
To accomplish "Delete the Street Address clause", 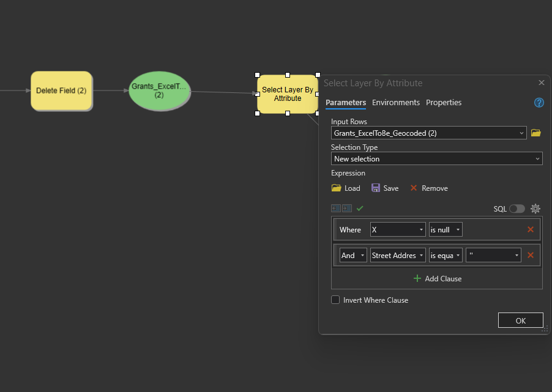I will [x=531, y=256].
